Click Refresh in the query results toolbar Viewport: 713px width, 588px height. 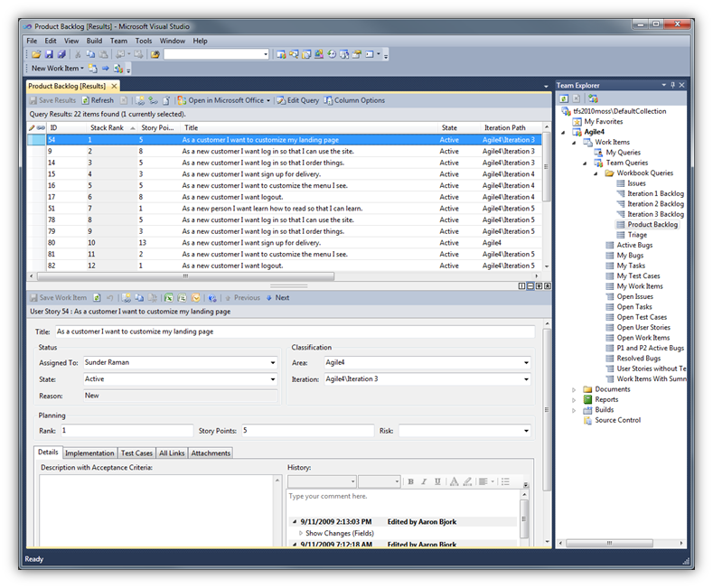[98, 100]
